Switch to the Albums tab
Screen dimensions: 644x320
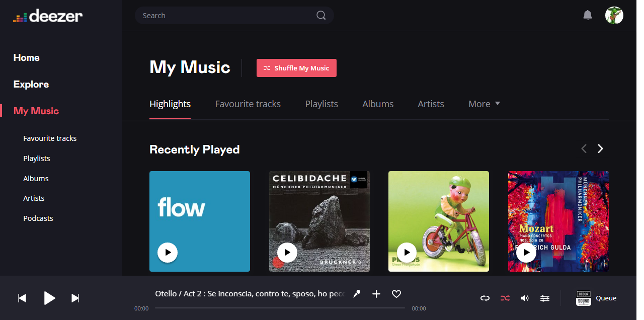click(378, 104)
